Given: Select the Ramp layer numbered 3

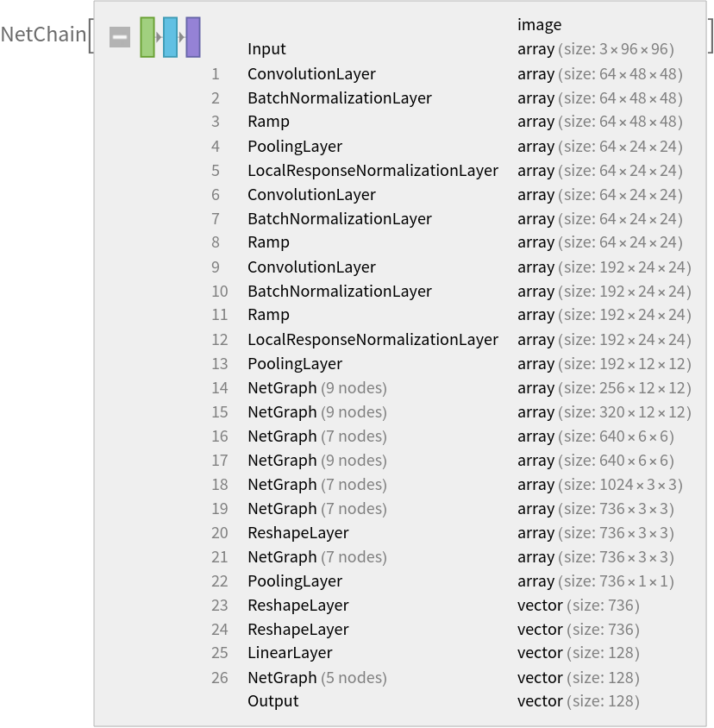Looking at the screenshot, I should [268, 122].
